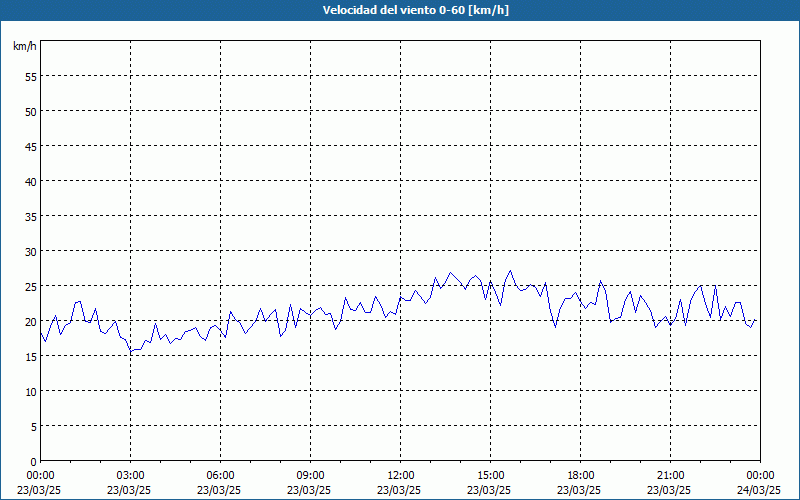Click the y-axis value 15
Image resolution: width=800 pixels, height=500 pixels.
31,357
